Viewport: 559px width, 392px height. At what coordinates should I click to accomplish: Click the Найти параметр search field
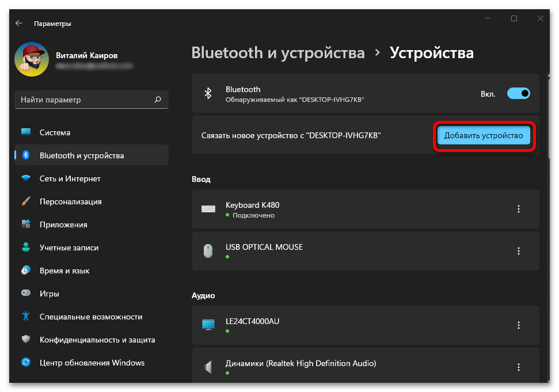tap(92, 100)
